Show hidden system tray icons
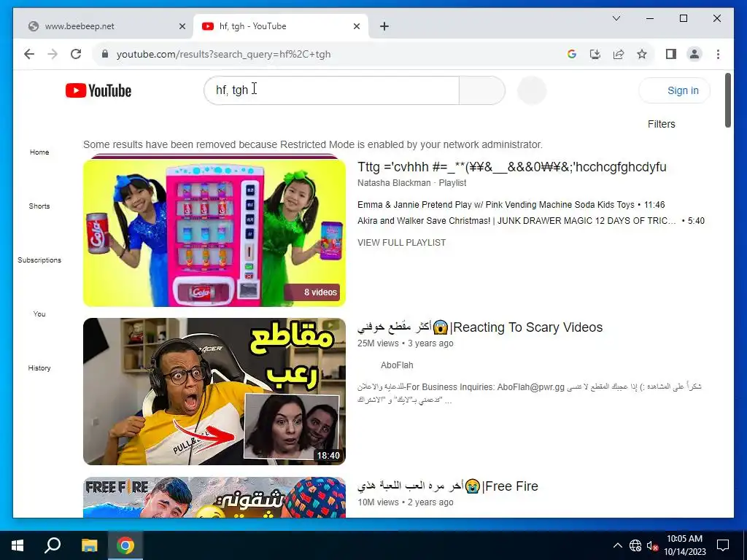Screen dimensions: 747x560 pyautogui.click(x=617, y=545)
